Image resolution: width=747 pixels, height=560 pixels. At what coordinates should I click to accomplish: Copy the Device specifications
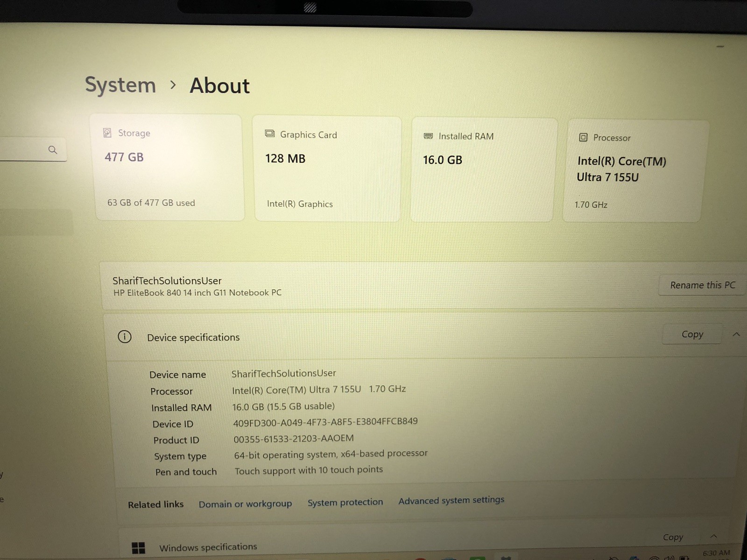[x=692, y=334]
